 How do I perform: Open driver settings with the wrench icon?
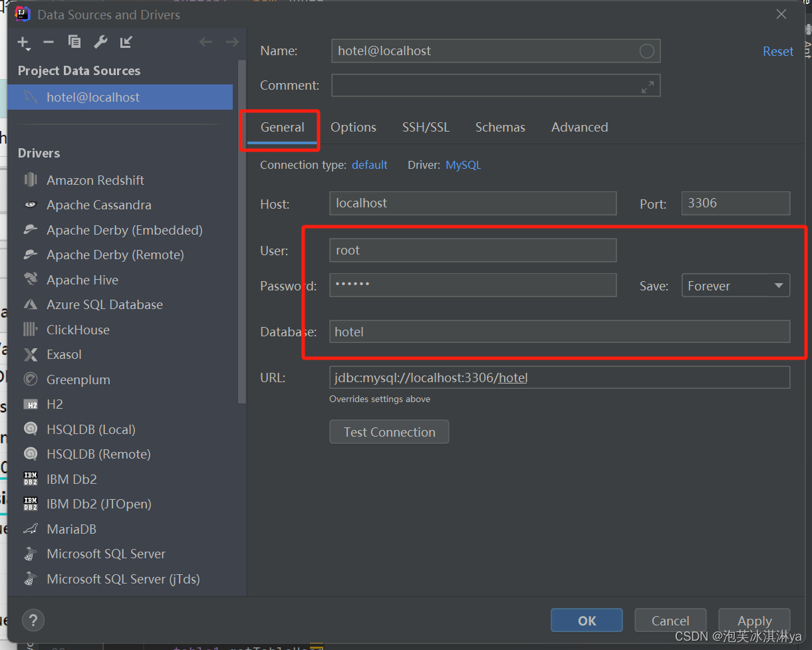[x=100, y=42]
